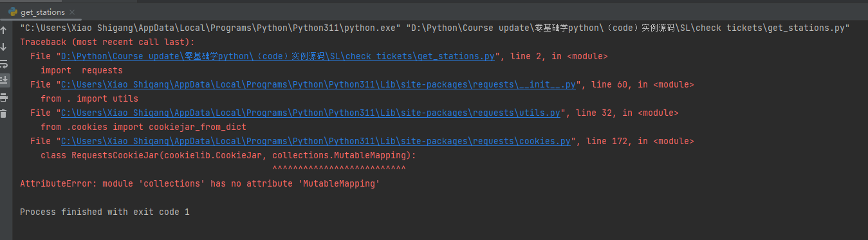Image resolution: width=868 pixels, height=240 pixels.
Task: Click 'Traceback (most recent call last):' line
Action: point(107,42)
